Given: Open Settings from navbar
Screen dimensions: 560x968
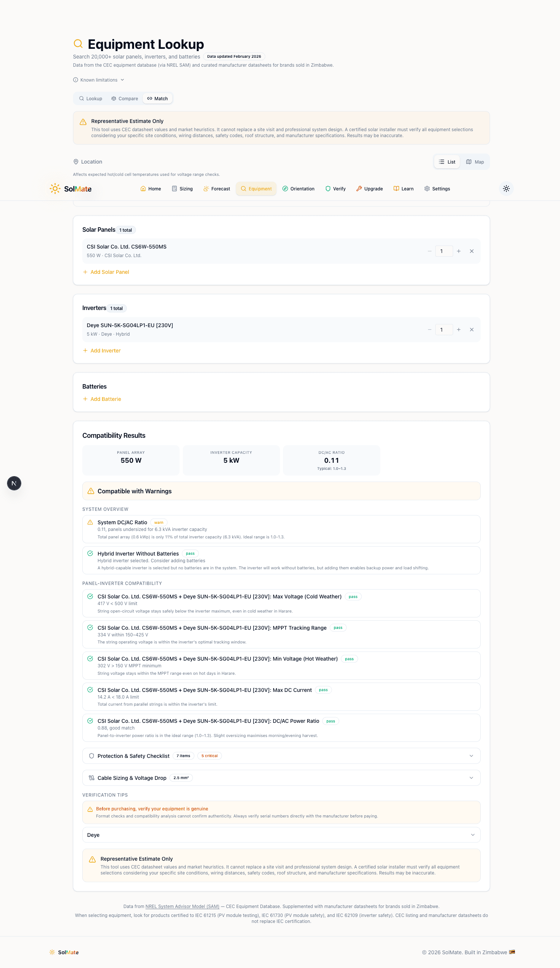Looking at the screenshot, I should (437, 189).
